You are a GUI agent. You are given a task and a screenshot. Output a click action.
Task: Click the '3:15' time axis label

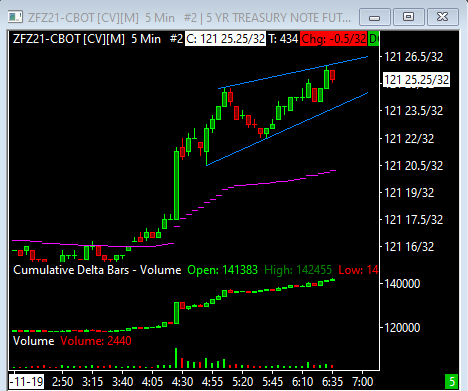(x=92, y=381)
